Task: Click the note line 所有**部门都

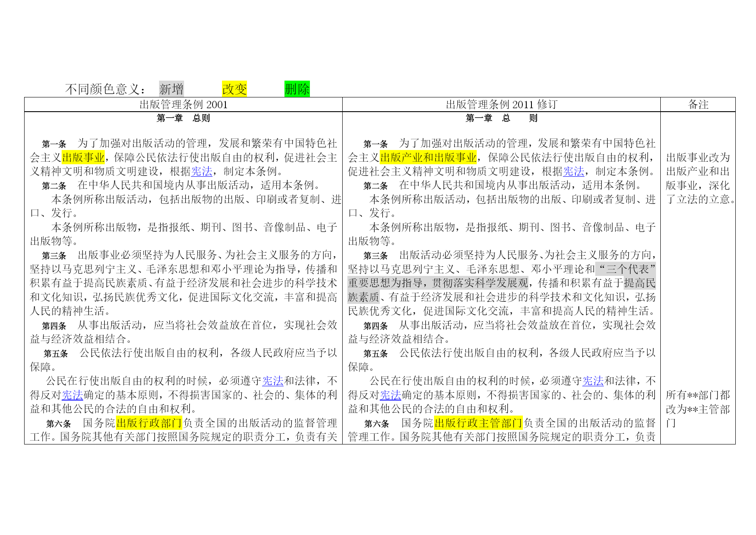Action: point(698,395)
